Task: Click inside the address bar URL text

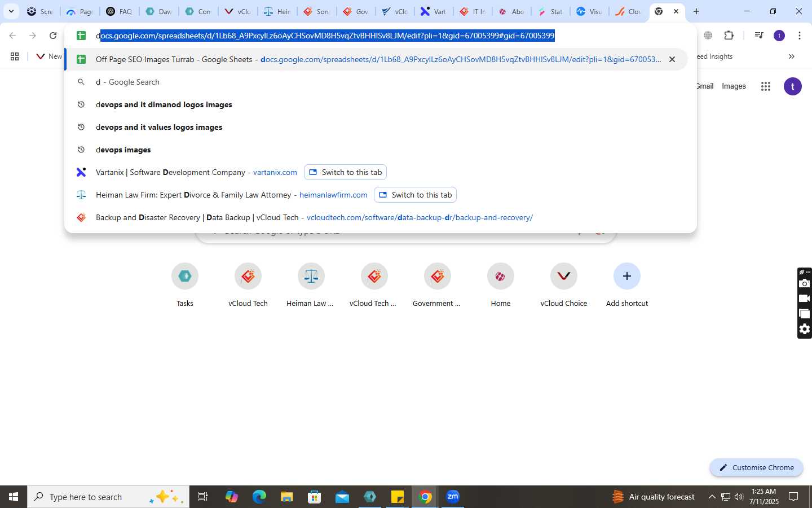Action: tap(325, 36)
